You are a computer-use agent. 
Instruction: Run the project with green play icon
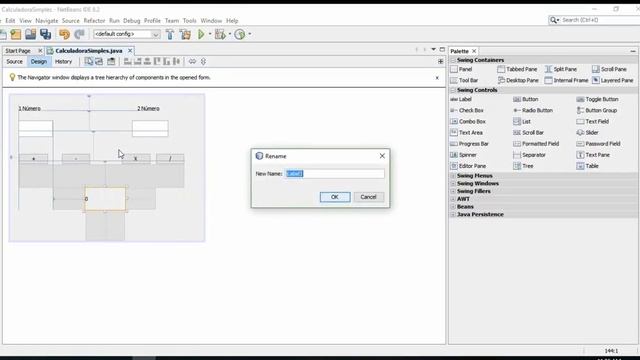[201, 34]
